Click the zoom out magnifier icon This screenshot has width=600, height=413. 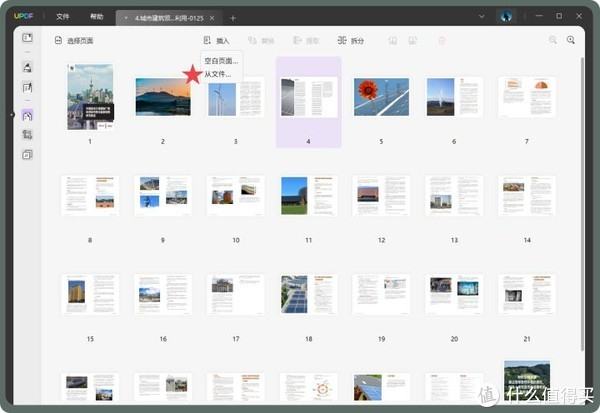click(553, 40)
